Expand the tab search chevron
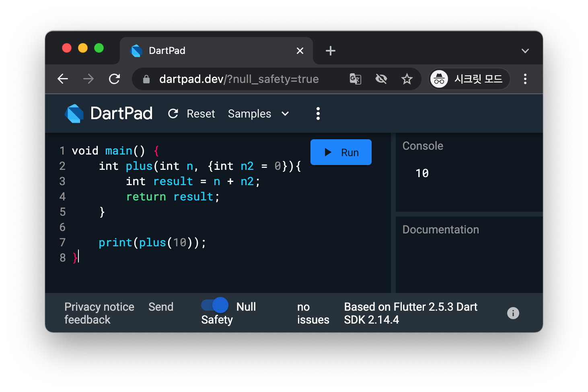Image resolution: width=588 pixels, height=392 pixels. (525, 51)
